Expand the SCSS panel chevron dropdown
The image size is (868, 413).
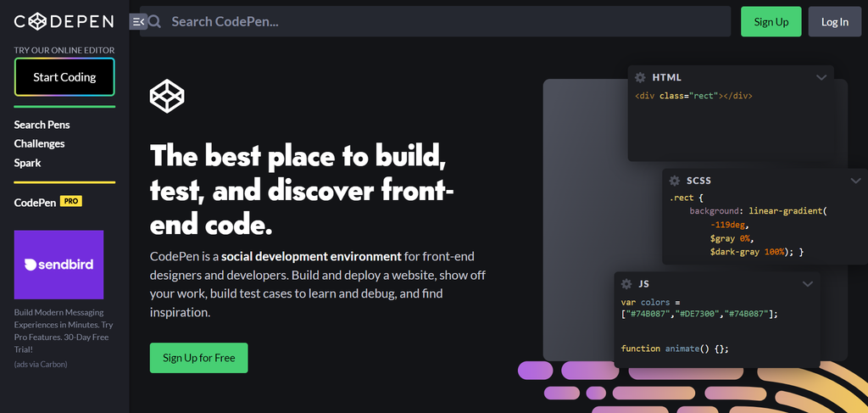pos(855,181)
